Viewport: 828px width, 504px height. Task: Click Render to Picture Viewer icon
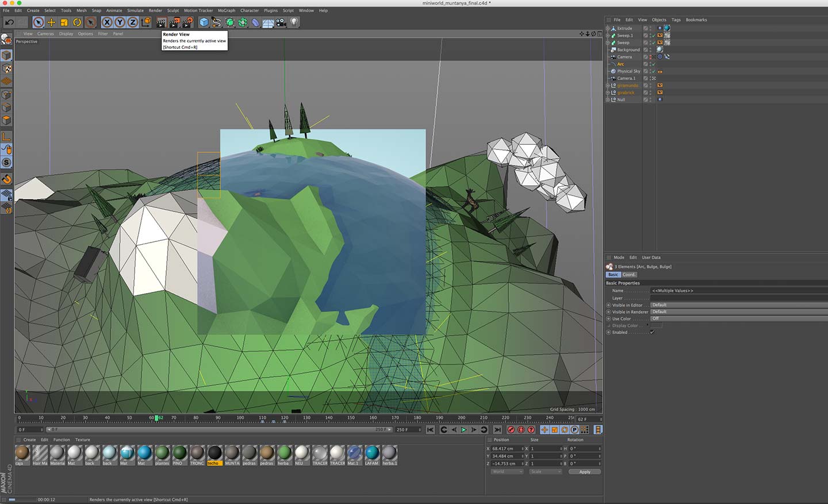coord(174,22)
